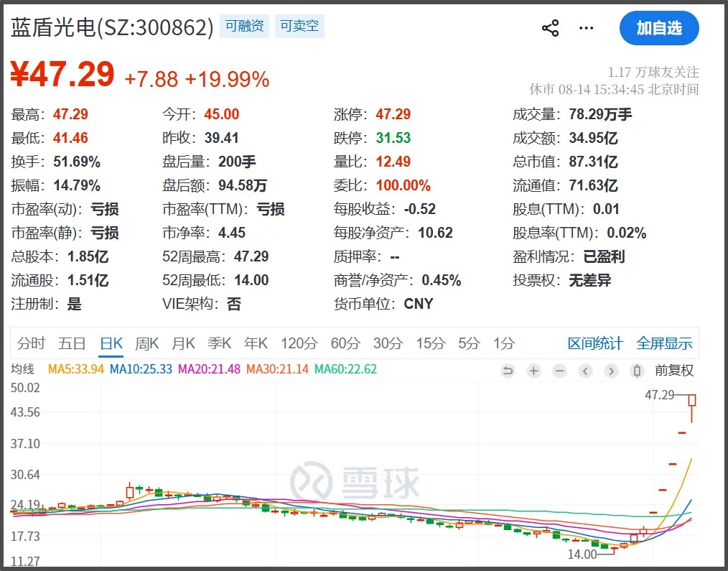The image size is (728, 571).
Task: Select the 日K chart tab
Action: tap(111, 343)
